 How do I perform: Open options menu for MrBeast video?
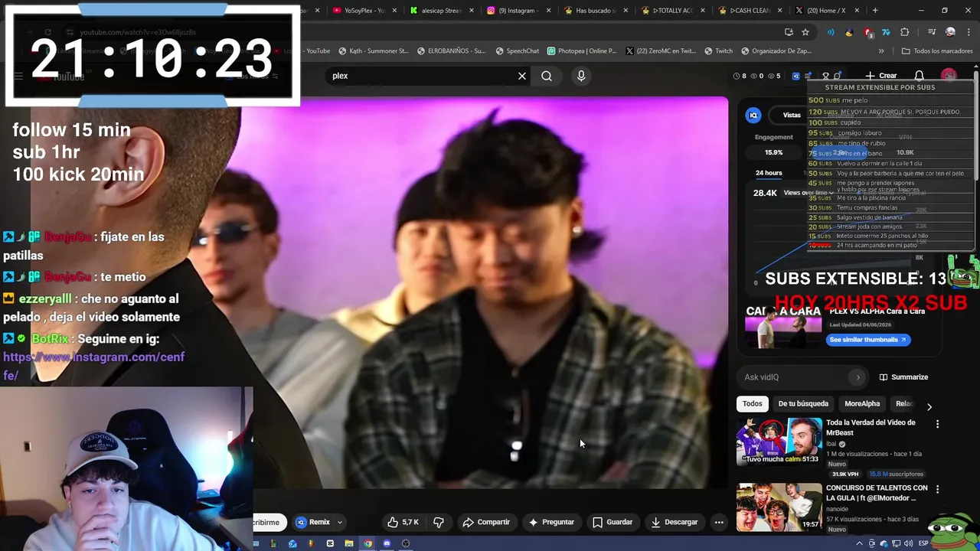[937, 424]
